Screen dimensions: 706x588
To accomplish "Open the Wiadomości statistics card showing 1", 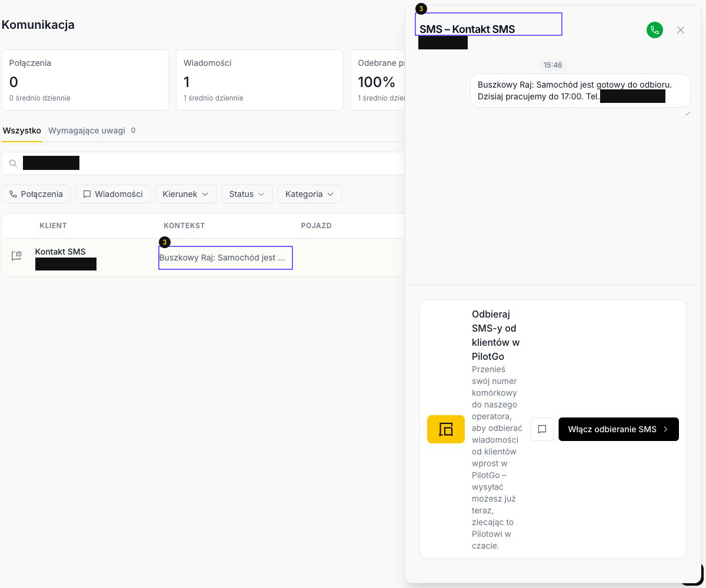I will point(259,80).
